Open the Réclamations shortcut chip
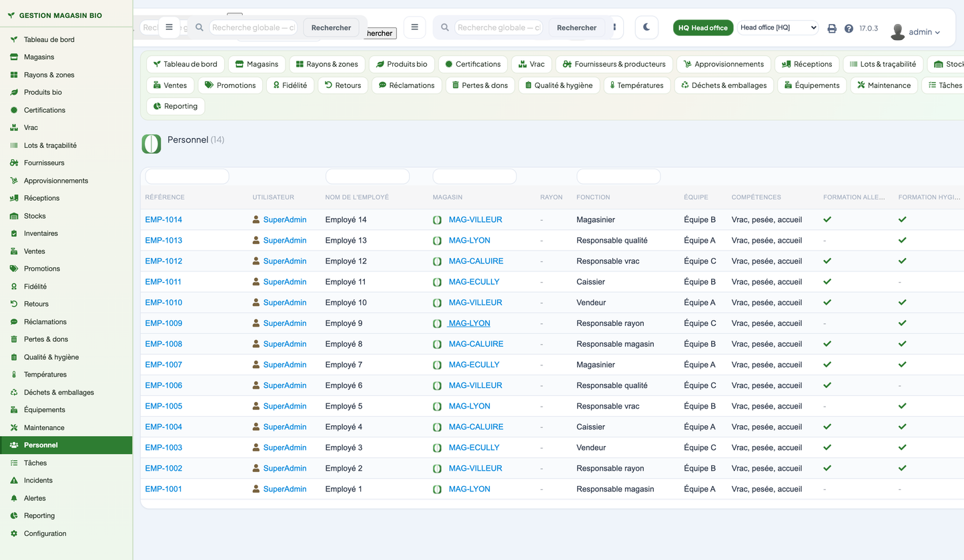Image resolution: width=964 pixels, height=560 pixels. point(407,85)
